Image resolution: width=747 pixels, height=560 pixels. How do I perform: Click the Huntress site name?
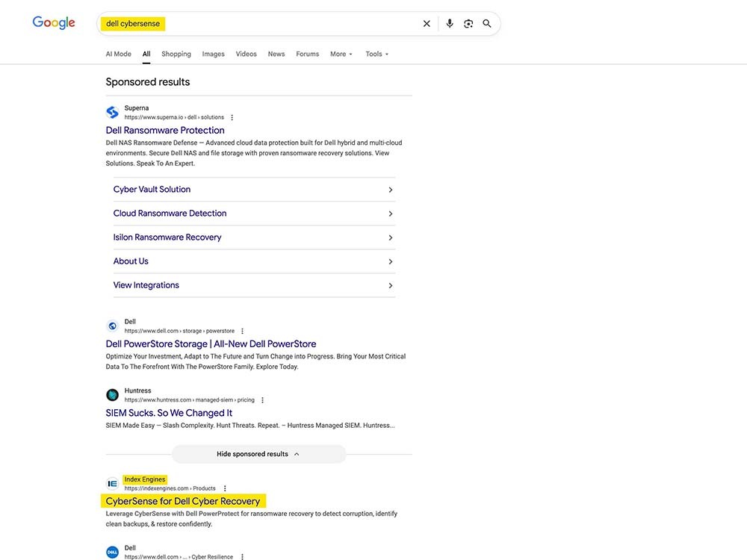[x=137, y=391]
